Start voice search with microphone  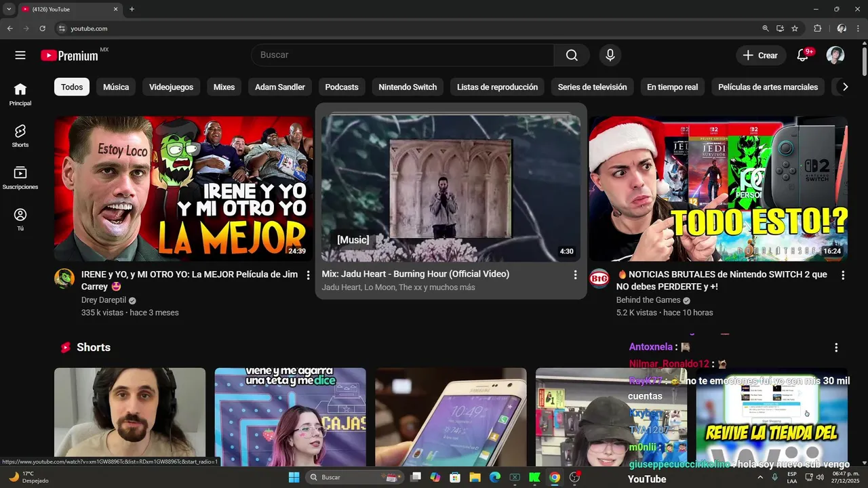click(610, 56)
